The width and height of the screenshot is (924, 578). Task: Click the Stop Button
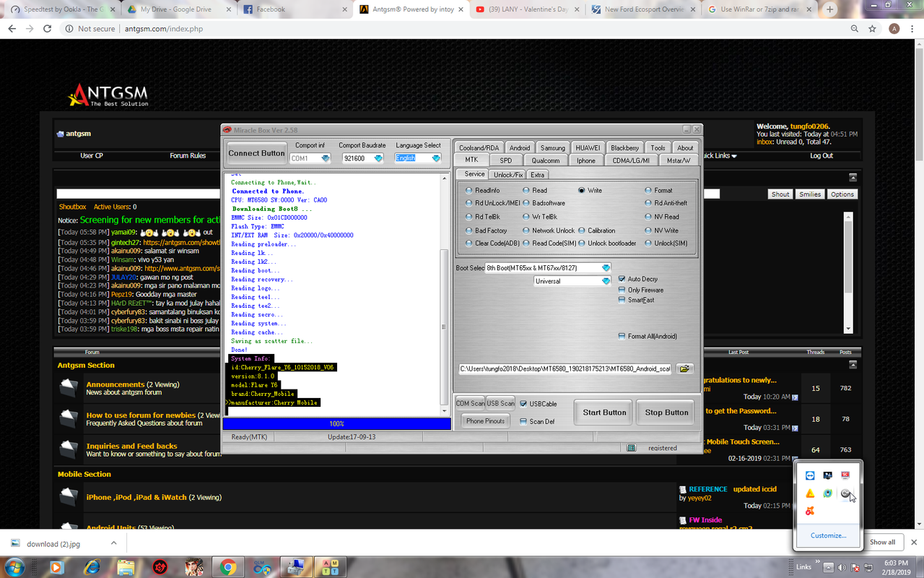coord(666,413)
